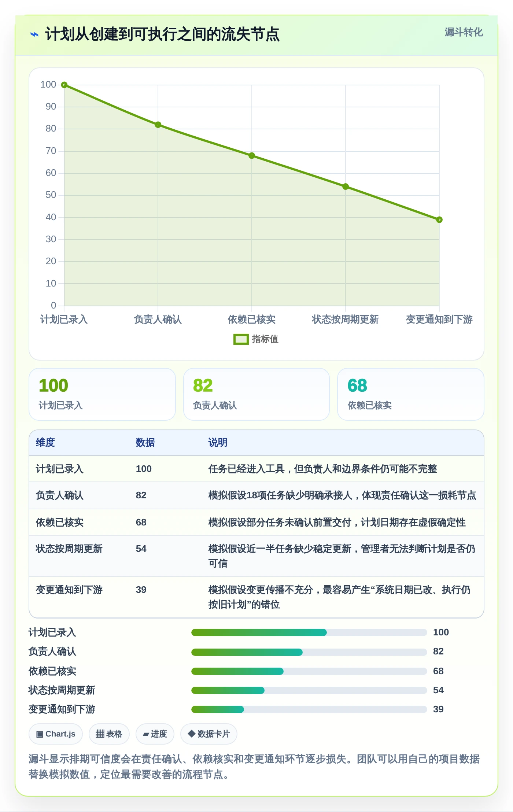This screenshot has width=513, height=812.
Task: Click the 说明 column header
Action: click(x=218, y=442)
